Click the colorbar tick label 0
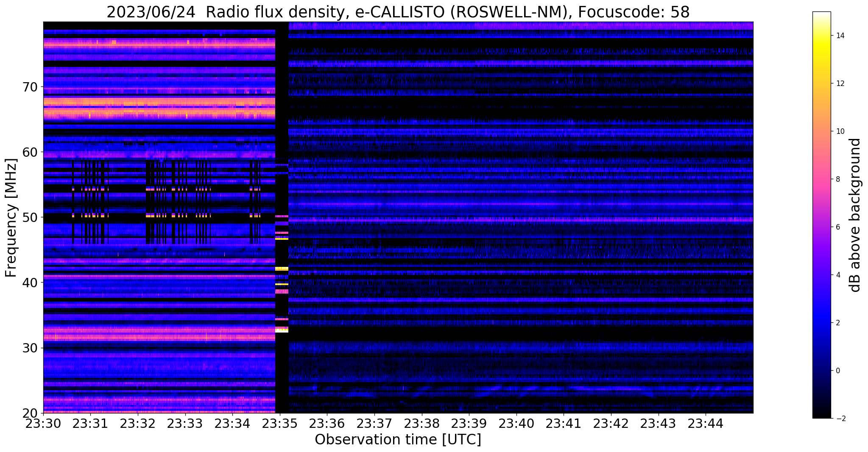This screenshot has height=452, width=868. pos(837,371)
